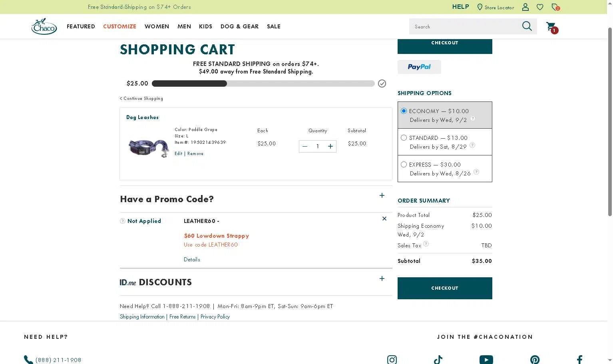613x364 pixels.
Task: Open Chaco's Instagram page
Action: 392,360
